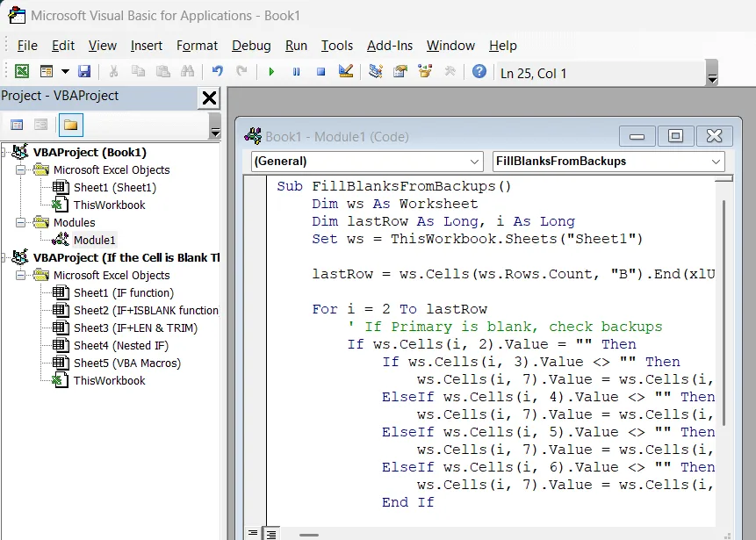Select Module1 in the project tree
Viewport: 756px width, 540px height.
point(94,240)
